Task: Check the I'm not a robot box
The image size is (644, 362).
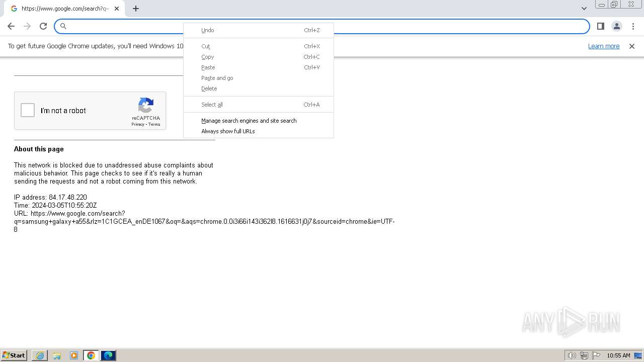Action: [28, 110]
